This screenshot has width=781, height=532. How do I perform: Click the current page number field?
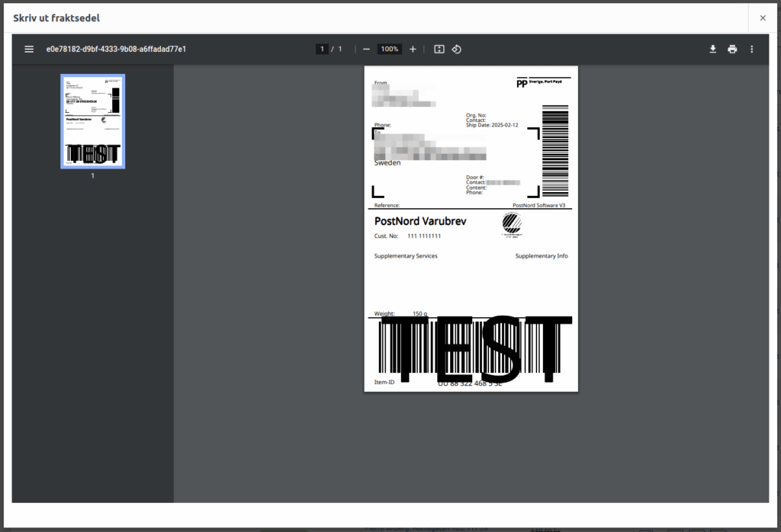323,49
